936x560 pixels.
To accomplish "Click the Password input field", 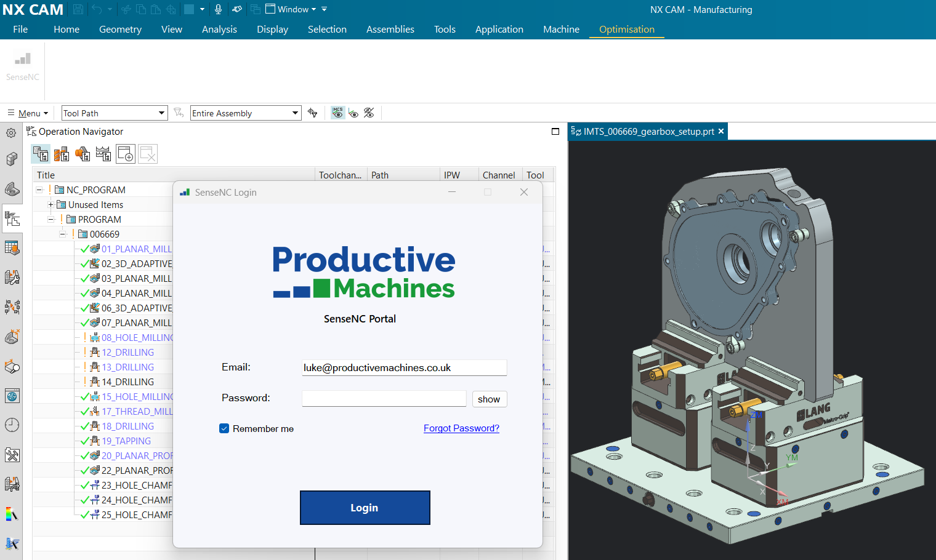I will (384, 399).
